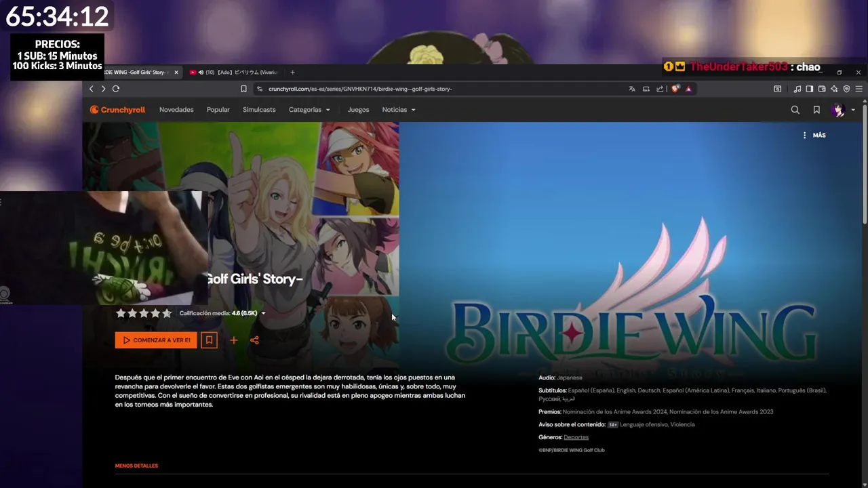Rate the series with the fifth star
868x488 pixels.
[167, 313]
